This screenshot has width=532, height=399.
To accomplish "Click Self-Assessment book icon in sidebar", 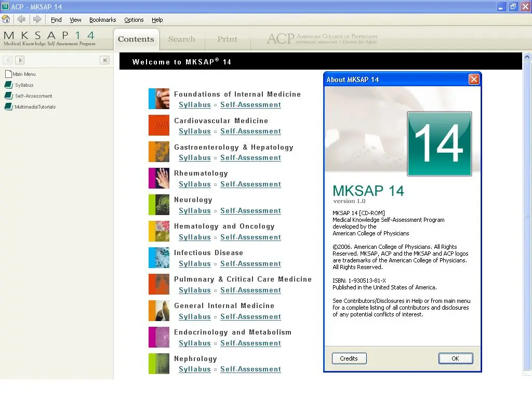I will click(8, 96).
